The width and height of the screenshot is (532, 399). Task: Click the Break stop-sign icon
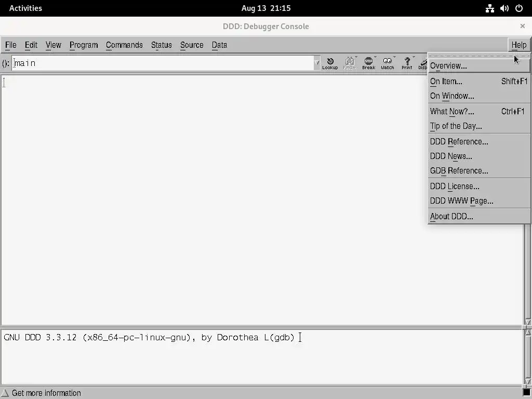pos(368,63)
